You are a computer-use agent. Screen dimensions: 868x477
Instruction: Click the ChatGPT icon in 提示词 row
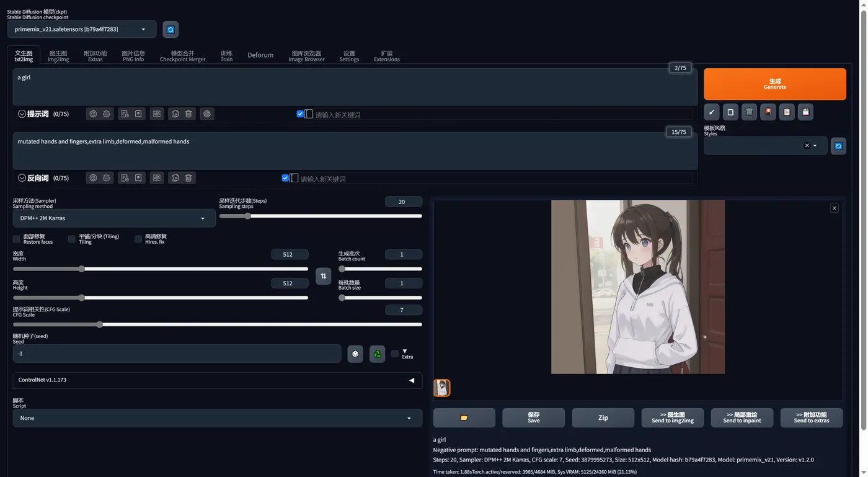(207, 114)
